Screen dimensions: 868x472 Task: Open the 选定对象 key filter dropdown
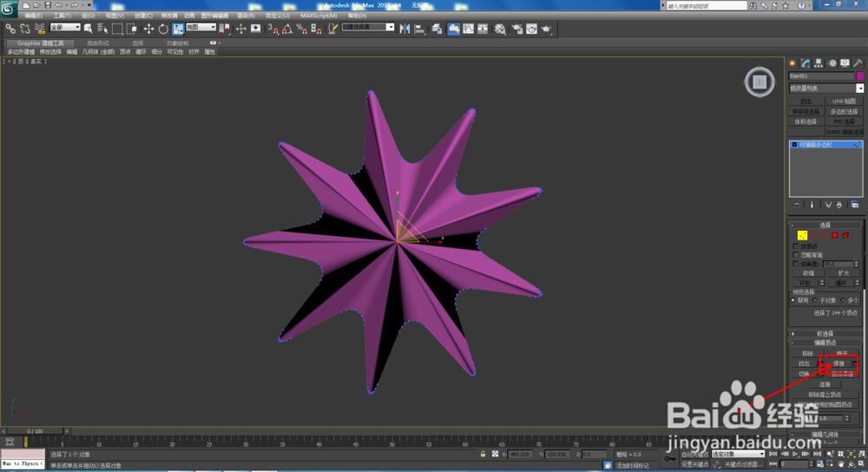[738, 454]
